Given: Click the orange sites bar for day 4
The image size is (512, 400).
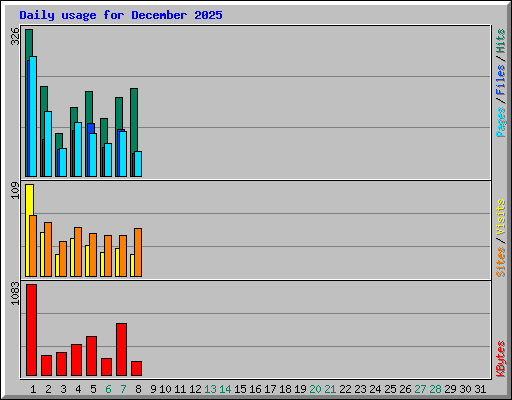Looking at the screenshot, I should pos(78,252).
